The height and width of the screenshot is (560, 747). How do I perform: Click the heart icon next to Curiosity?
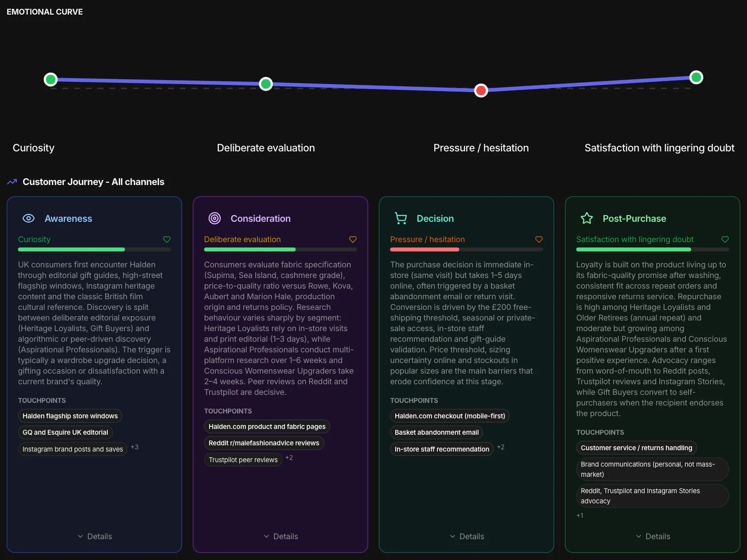(x=167, y=239)
